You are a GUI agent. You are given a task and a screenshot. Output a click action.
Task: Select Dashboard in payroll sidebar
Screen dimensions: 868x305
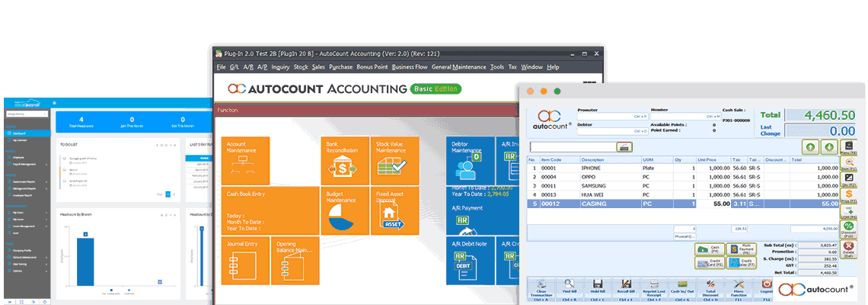27,133
